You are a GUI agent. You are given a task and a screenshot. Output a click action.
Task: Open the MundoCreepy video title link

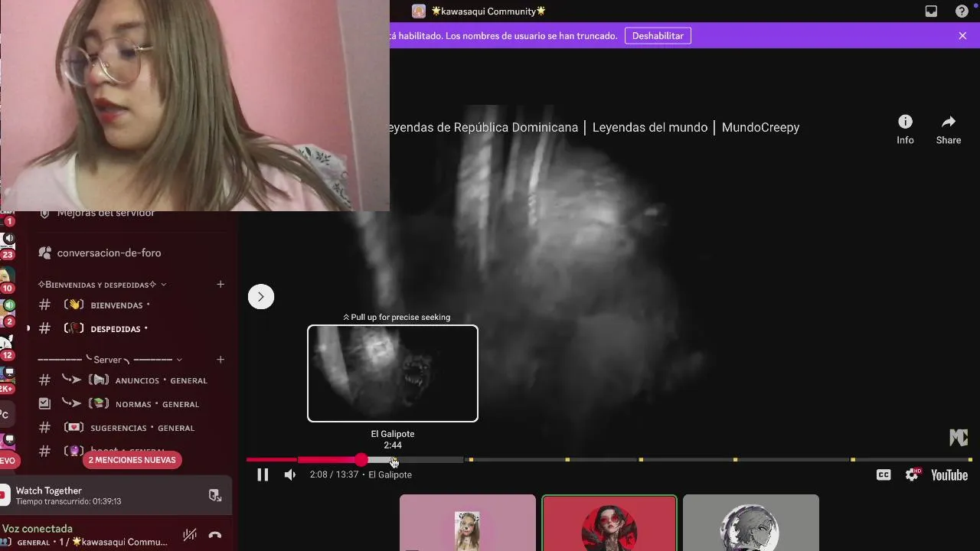(x=593, y=128)
